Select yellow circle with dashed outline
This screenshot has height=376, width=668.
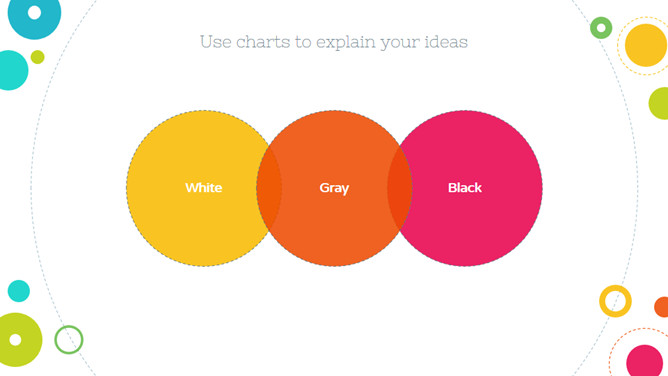click(645, 45)
